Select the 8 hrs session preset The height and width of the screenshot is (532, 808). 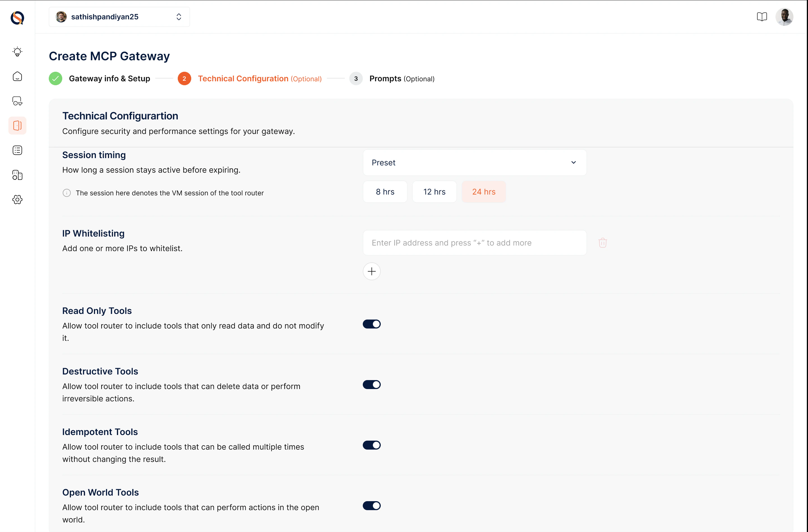pos(385,192)
